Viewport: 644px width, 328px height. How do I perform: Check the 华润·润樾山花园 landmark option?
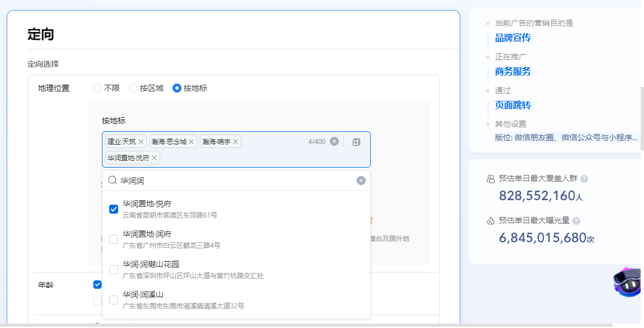(114, 270)
